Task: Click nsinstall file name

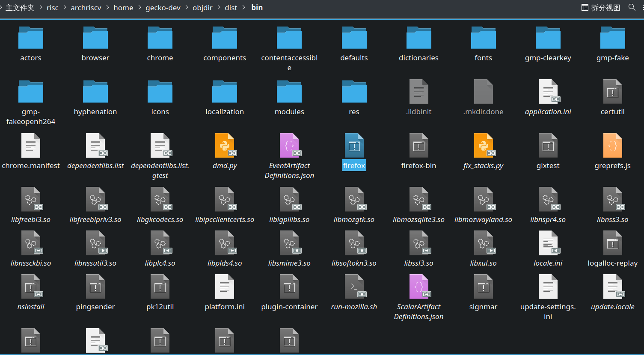Action: point(31,307)
